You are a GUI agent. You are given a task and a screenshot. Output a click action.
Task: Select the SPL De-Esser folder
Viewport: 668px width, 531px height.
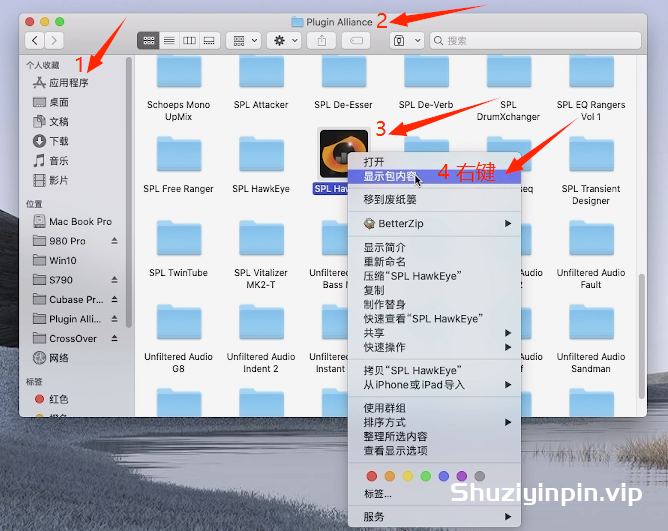(x=344, y=72)
